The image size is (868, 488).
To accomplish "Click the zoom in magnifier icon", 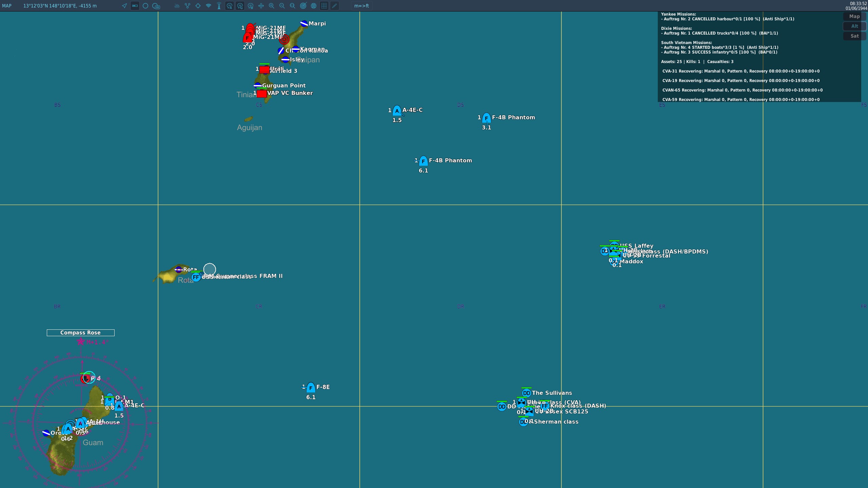I will click(x=271, y=6).
